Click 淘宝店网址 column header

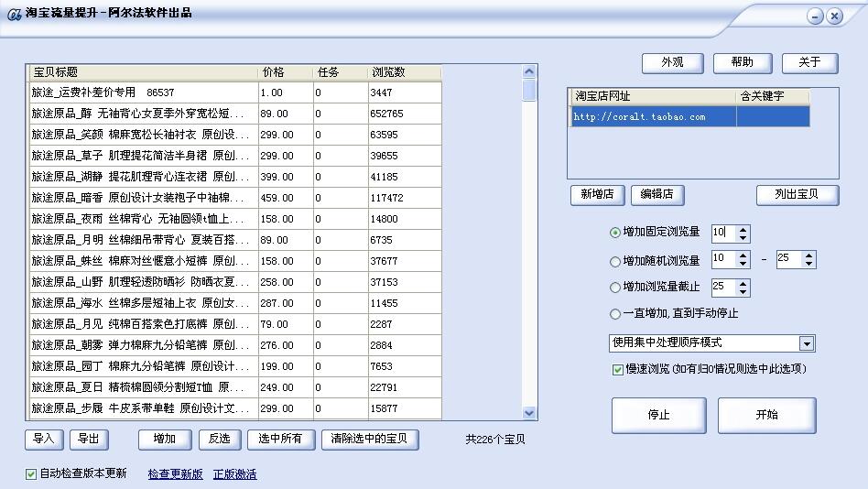pyautogui.click(x=653, y=96)
